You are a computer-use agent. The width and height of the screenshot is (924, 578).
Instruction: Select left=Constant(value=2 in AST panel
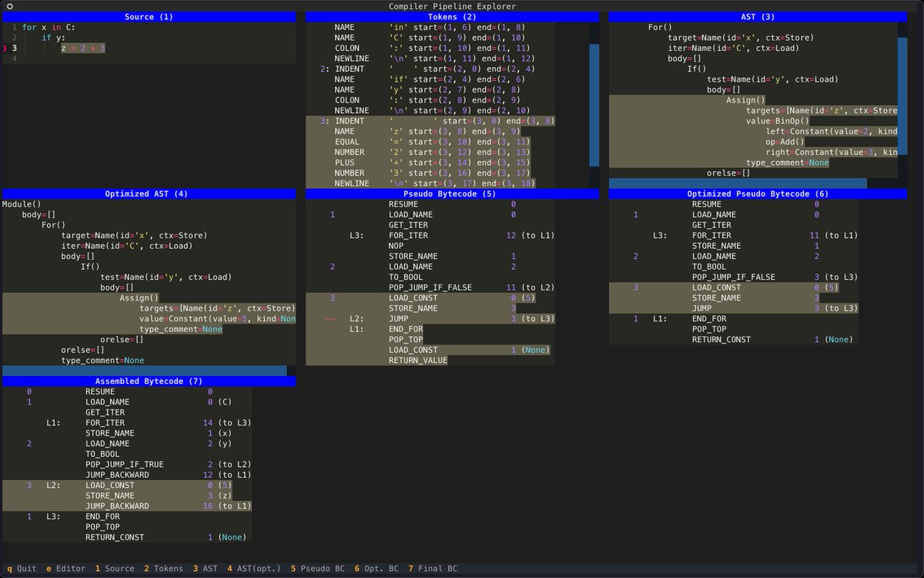click(x=832, y=131)
